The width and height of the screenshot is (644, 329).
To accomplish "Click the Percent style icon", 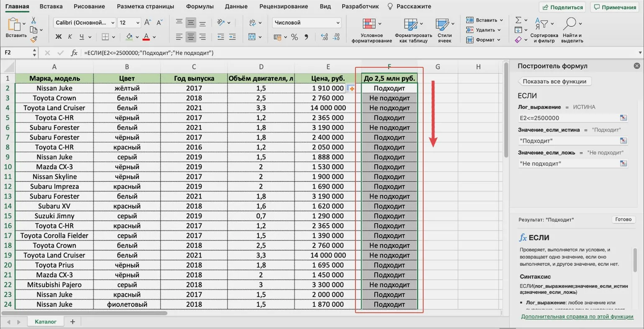I will pos(294,37).
